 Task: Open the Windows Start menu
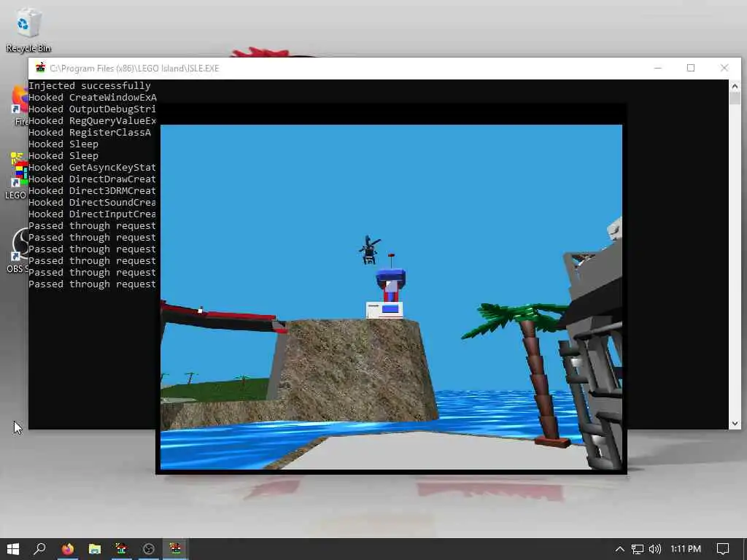tap(13, 549)
